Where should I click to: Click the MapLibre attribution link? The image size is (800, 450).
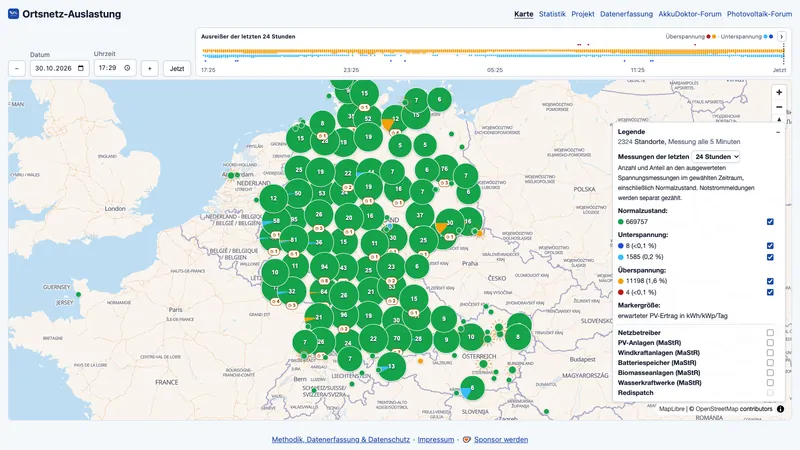[671, 409]
